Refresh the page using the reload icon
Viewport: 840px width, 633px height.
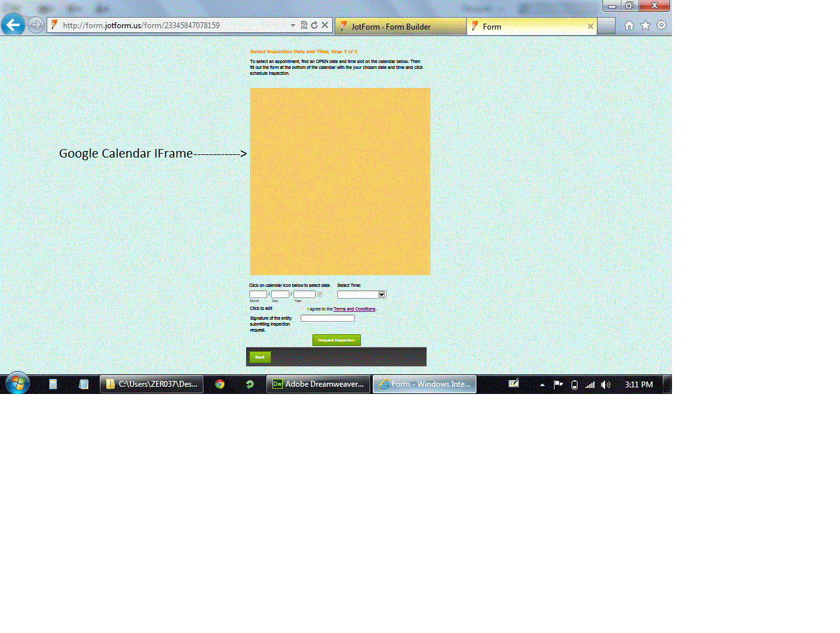point(314,26)
